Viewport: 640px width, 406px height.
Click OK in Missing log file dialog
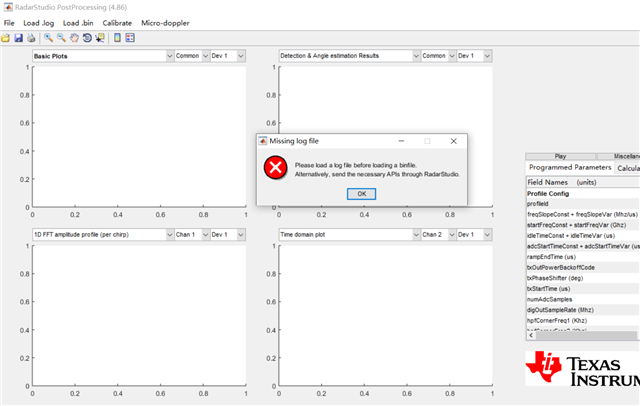pyautogui.click(x=362, y=194)
